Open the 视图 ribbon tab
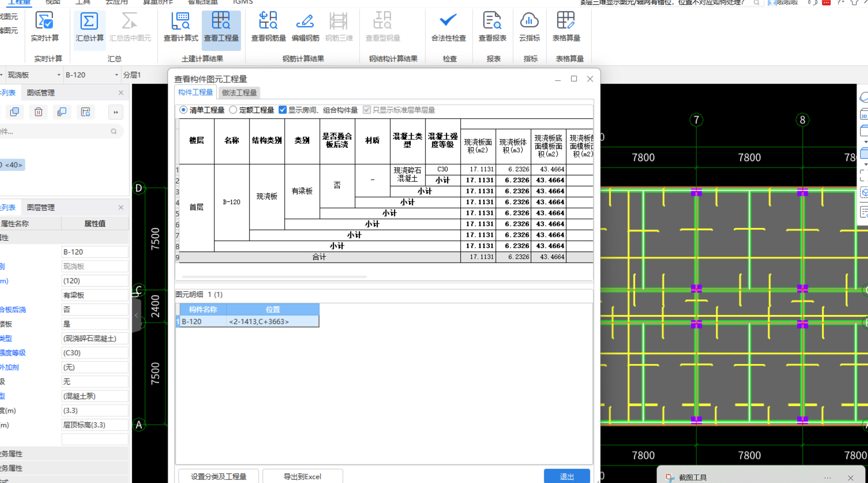The image size is (868, 483). (53, 2)
